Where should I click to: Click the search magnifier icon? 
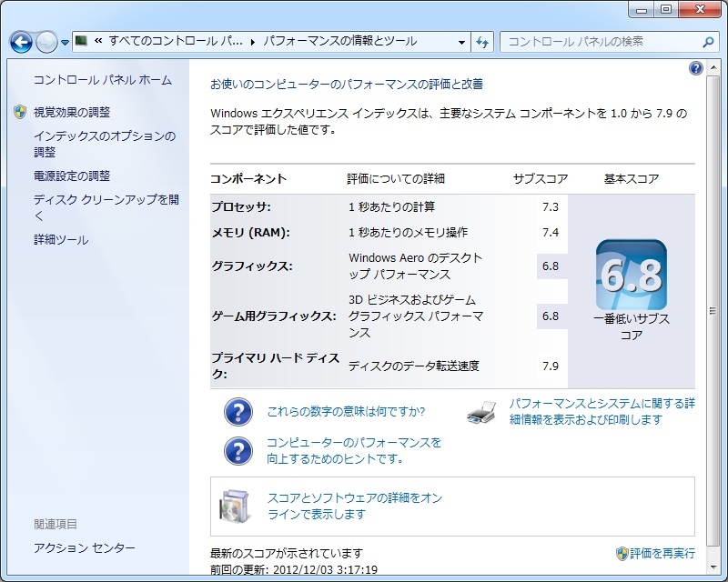709,42
